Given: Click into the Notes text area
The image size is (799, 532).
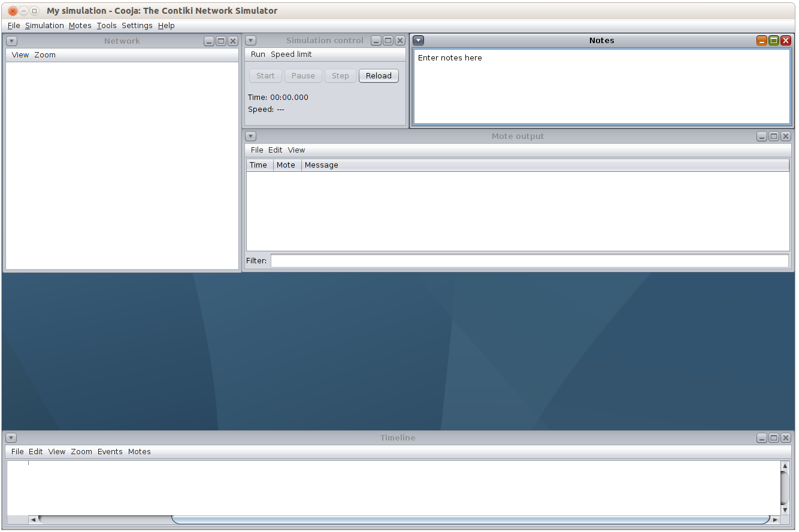Looking at the screenshot, I should (601, 86).
